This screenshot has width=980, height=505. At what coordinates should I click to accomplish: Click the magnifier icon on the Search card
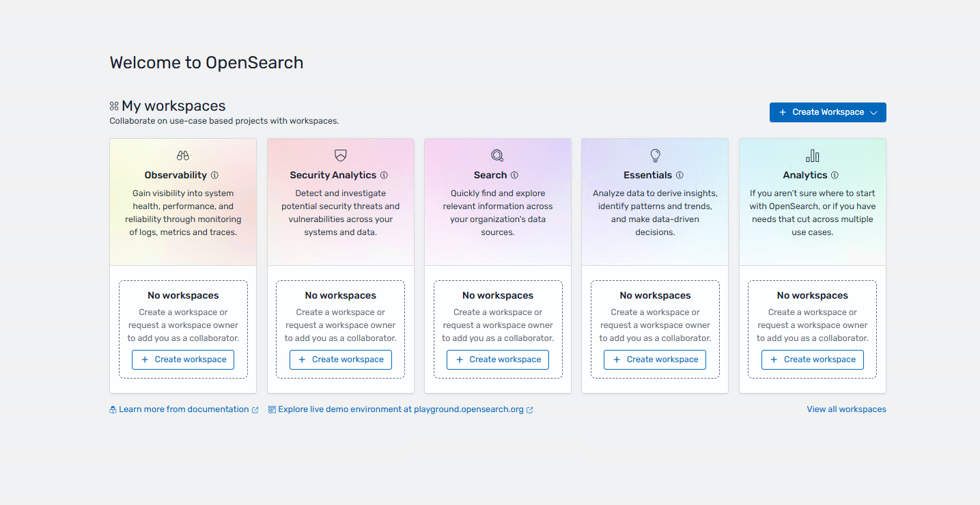(x=497, y=156)
